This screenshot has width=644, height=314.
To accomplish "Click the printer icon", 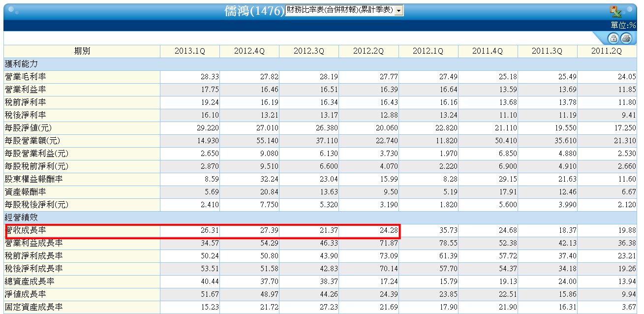I will (626, 38).
